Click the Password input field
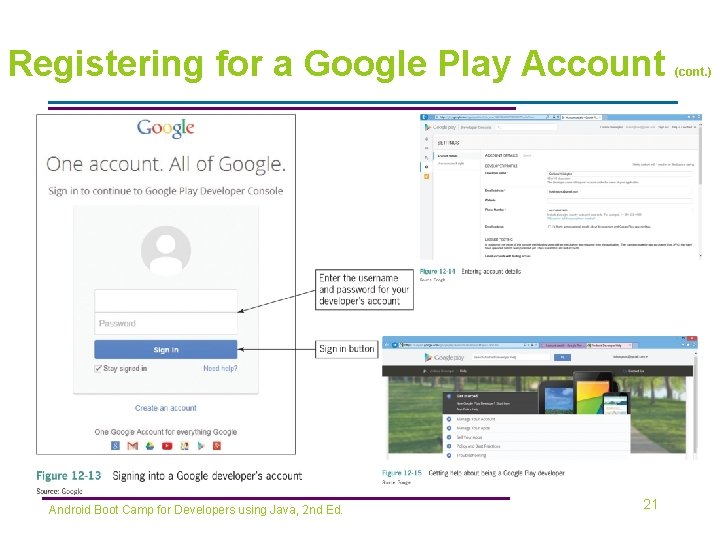This screenshot has height=540, width=720. click(166, 323)
